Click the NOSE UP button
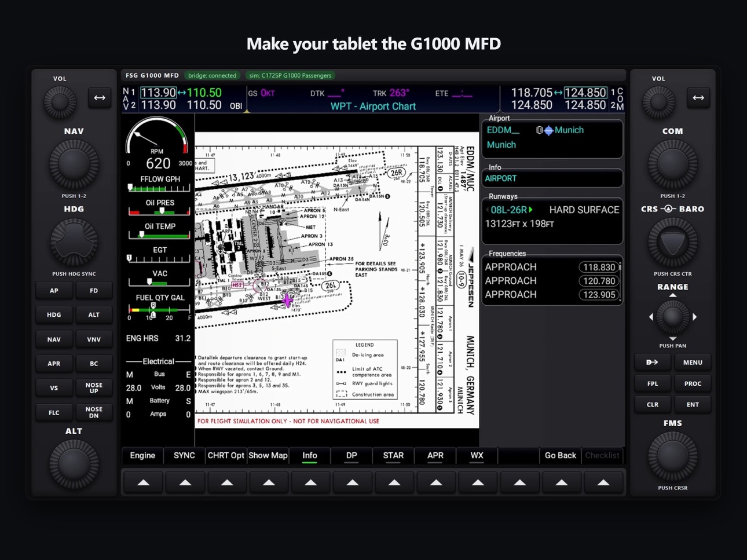The width and height of the screenshot is (747, 560). (x=94, y=388)
